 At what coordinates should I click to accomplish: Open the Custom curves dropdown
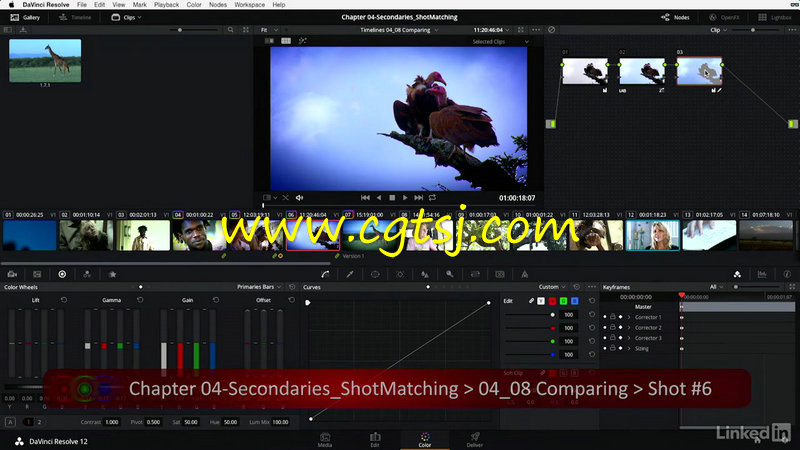tap(552, 287)
